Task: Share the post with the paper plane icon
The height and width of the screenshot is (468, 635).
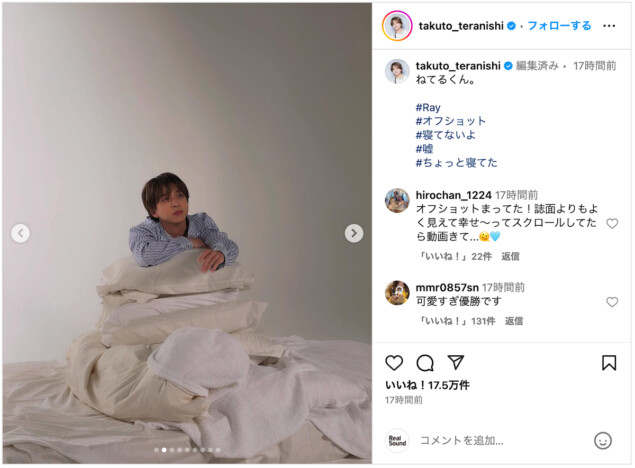Action: point(456,362)
